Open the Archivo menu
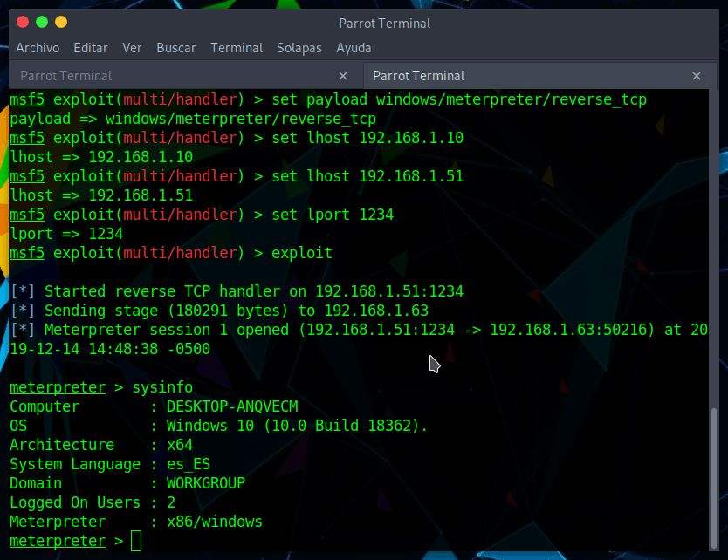728x560 pixels. click(38, 48)
